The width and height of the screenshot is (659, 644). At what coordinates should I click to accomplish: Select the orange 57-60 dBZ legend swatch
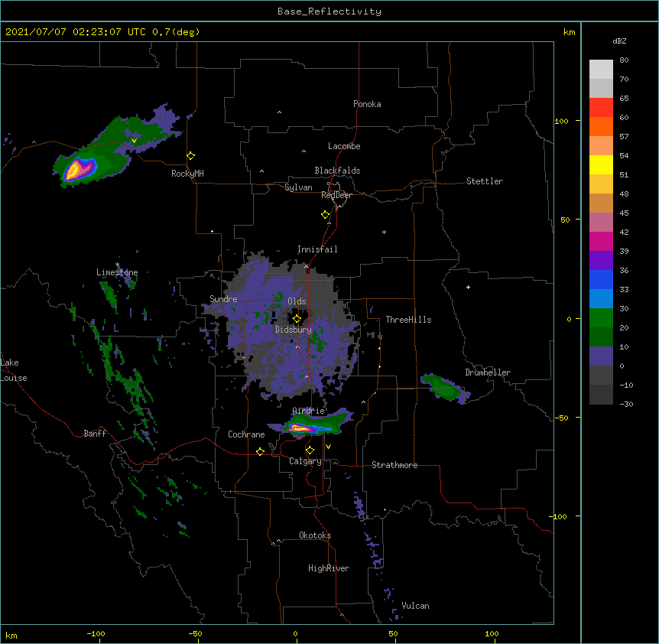tap(601, 126)
